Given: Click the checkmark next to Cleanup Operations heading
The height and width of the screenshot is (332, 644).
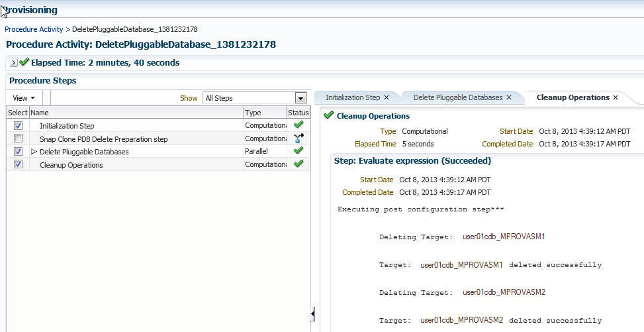Looking at the screenshot, I should click(328, 115).
